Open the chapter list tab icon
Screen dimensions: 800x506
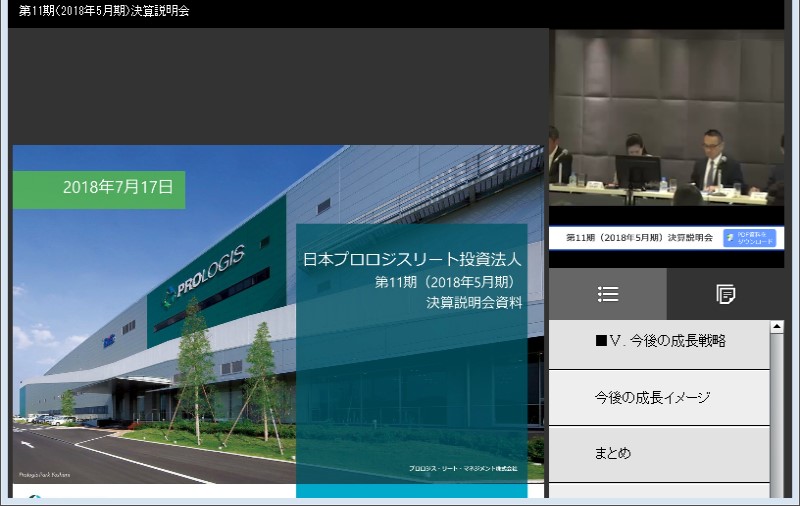608,294
